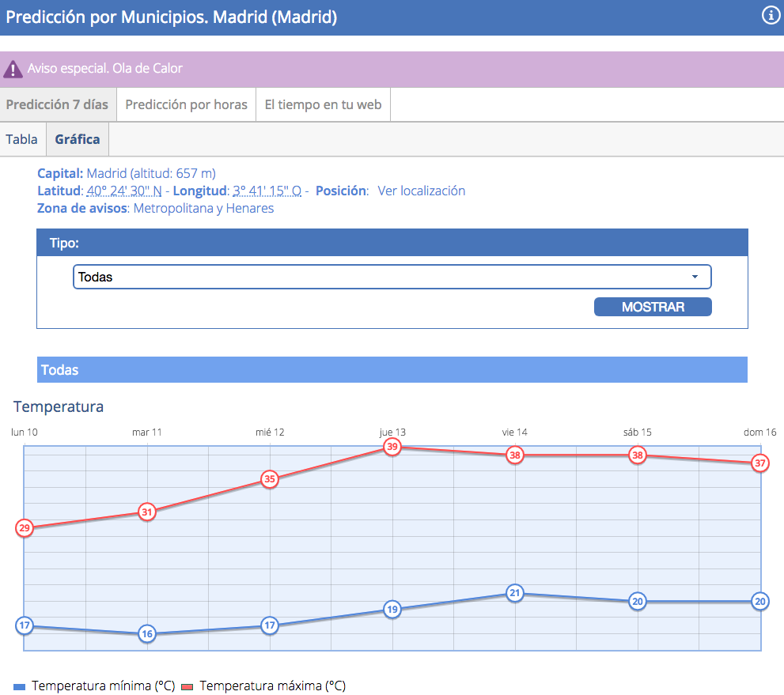Click the 'mié 12' axis label
Screen dimensions: 784x695
(270, 432)
